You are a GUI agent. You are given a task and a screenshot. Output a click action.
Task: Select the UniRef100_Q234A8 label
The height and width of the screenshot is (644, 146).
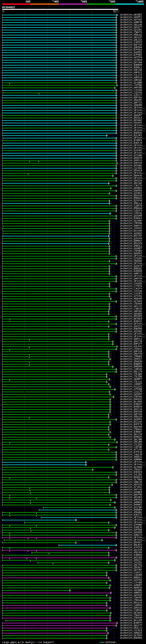point(131,467)
